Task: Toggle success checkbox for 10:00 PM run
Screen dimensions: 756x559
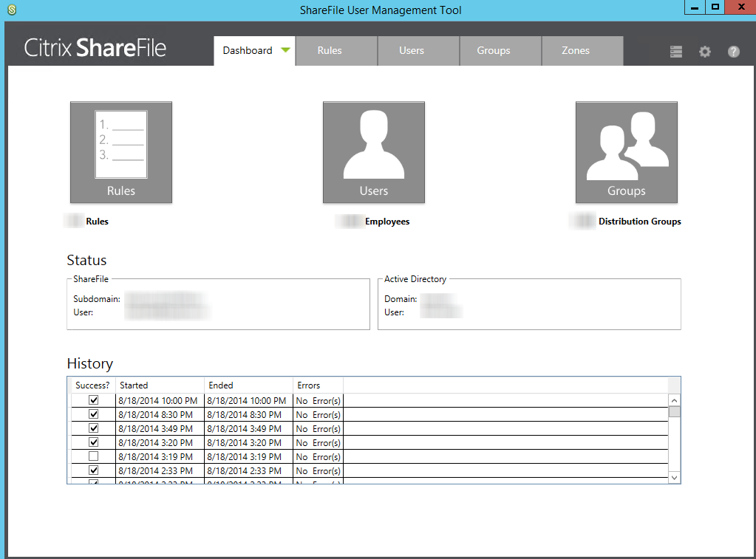Action: (94, 400)
